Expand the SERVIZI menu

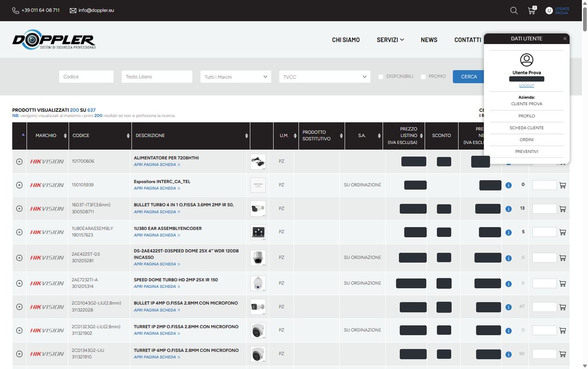[390, 40]
